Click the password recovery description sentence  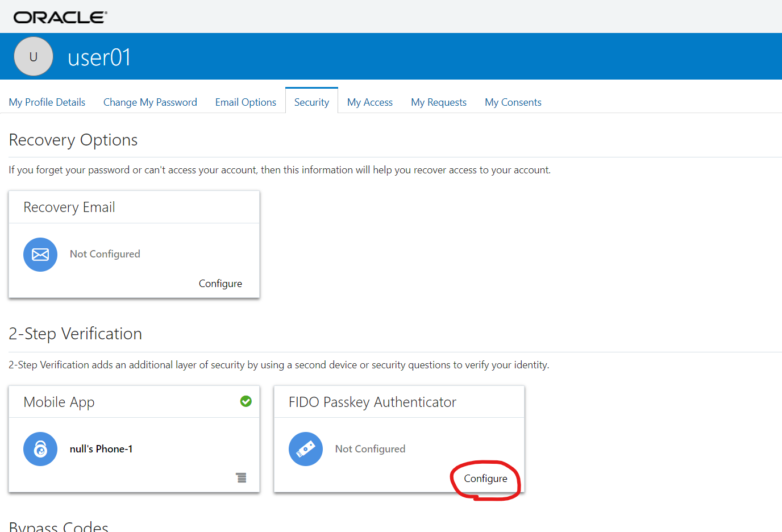pyautogui.click(x=280, y=170)
